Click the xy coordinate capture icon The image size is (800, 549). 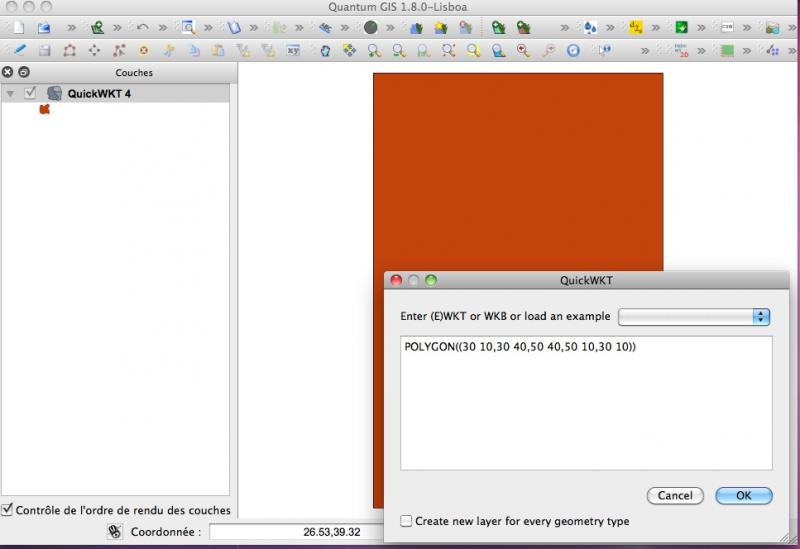[x=294, y=50]
